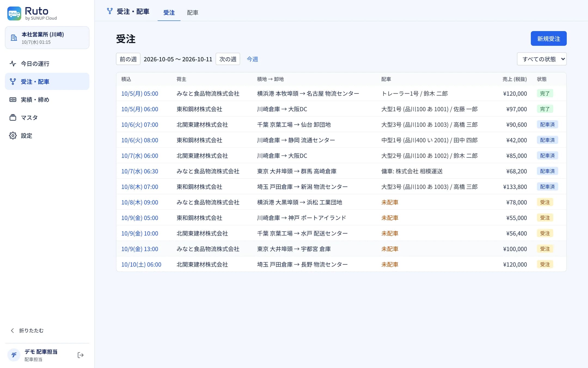Click 完了 badge in the ¥120,000 トレーラー1号 row
Image resolution: width=588 pixels, height=368 pixels.
point(545,93)
